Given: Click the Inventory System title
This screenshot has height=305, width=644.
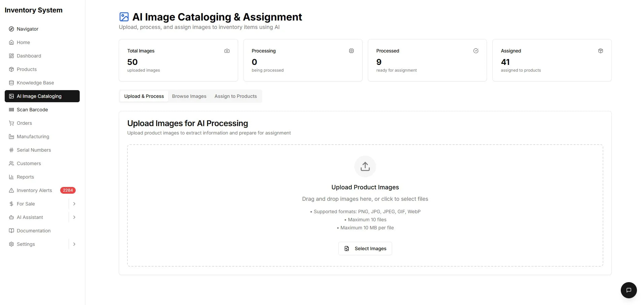Looking at the screenshot, I should tap(34, 10).
